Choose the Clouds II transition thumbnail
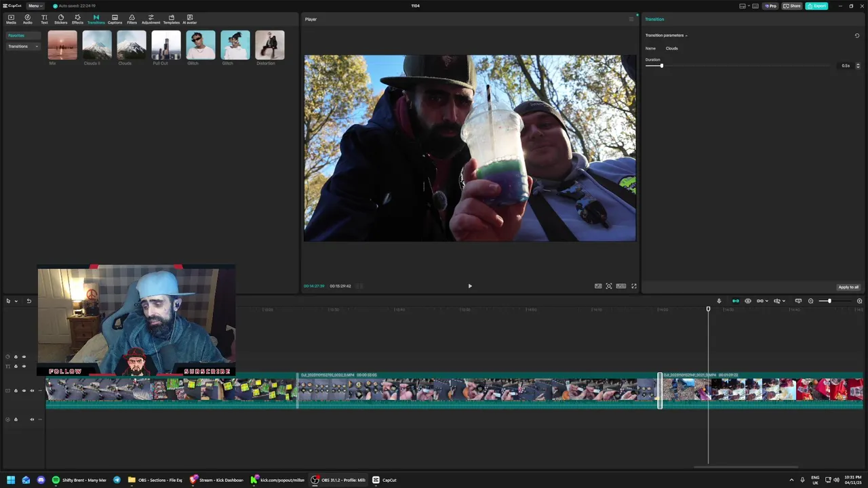Viewport: 868px width, 488px height. pos(97,45)
